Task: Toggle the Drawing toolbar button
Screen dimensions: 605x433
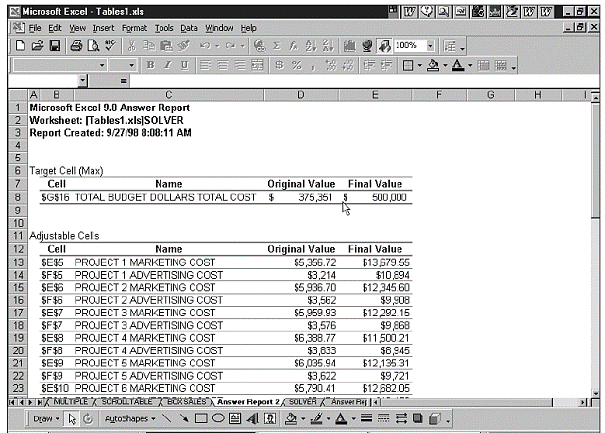Action: [384, 46]
